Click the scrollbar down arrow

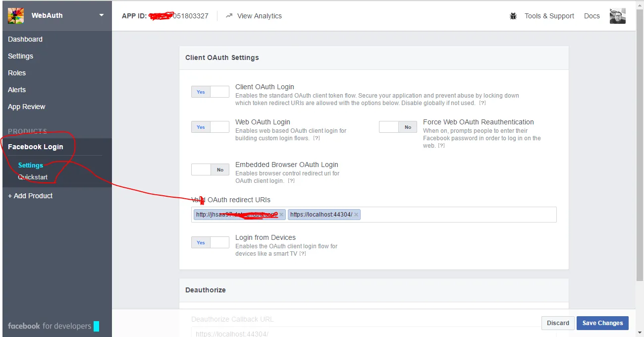(640, 333)
